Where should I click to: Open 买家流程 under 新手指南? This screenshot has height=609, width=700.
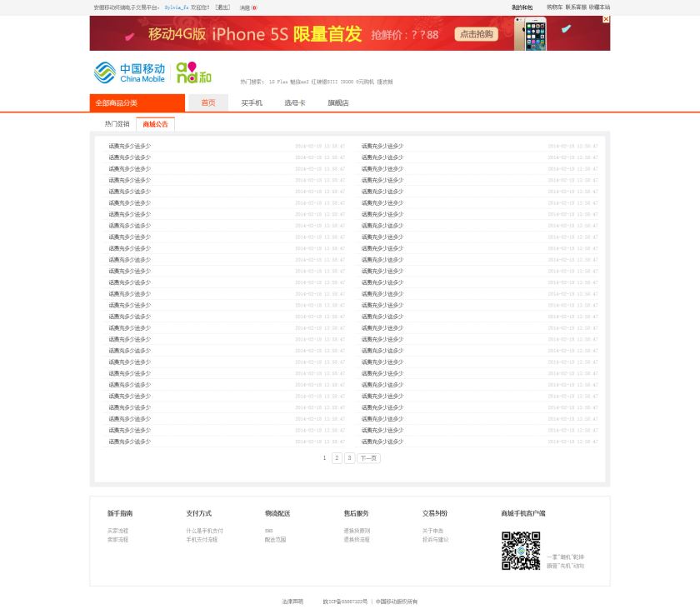(117, 531)
